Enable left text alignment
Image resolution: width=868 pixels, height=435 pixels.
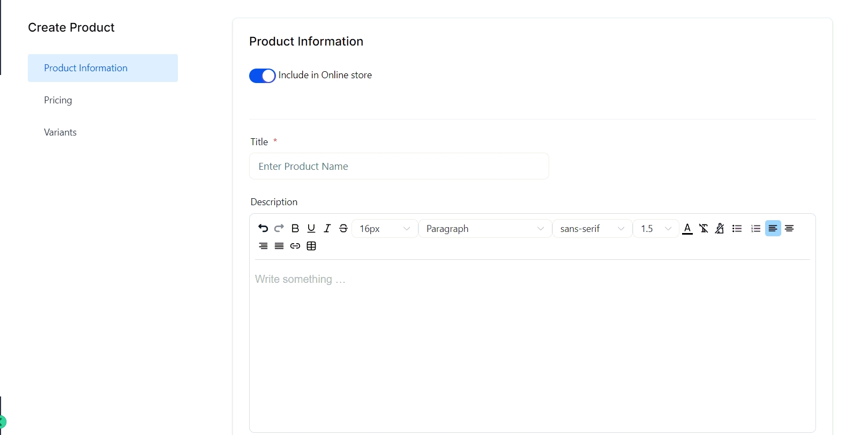coord(773,229)
